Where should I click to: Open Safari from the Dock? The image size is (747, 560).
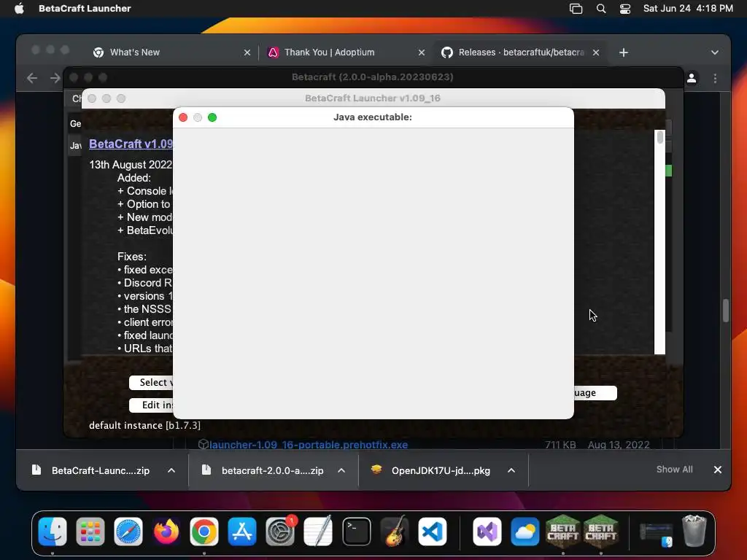coord(128,532)
